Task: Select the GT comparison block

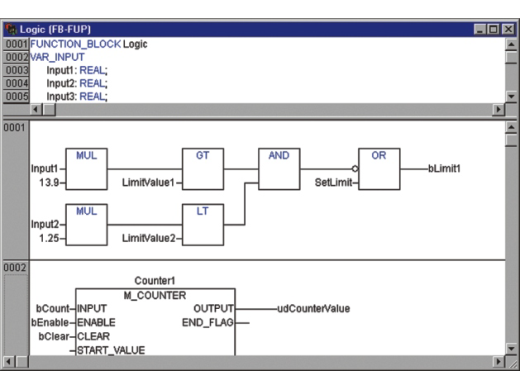Action: (203, 169)
